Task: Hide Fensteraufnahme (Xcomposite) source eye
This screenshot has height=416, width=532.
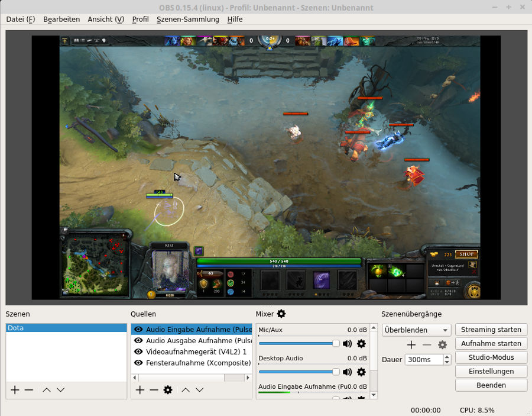Action: (138, 363)
